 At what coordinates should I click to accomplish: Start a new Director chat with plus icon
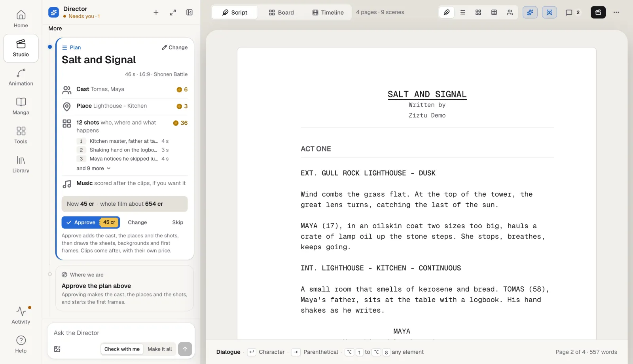tap(156, 12)
